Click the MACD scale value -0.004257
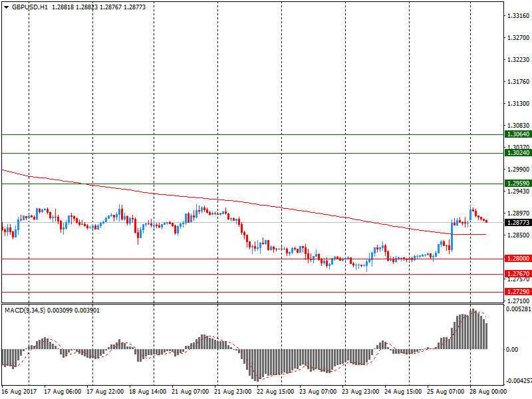Screen dimensions: 532x399 (519, 381)
